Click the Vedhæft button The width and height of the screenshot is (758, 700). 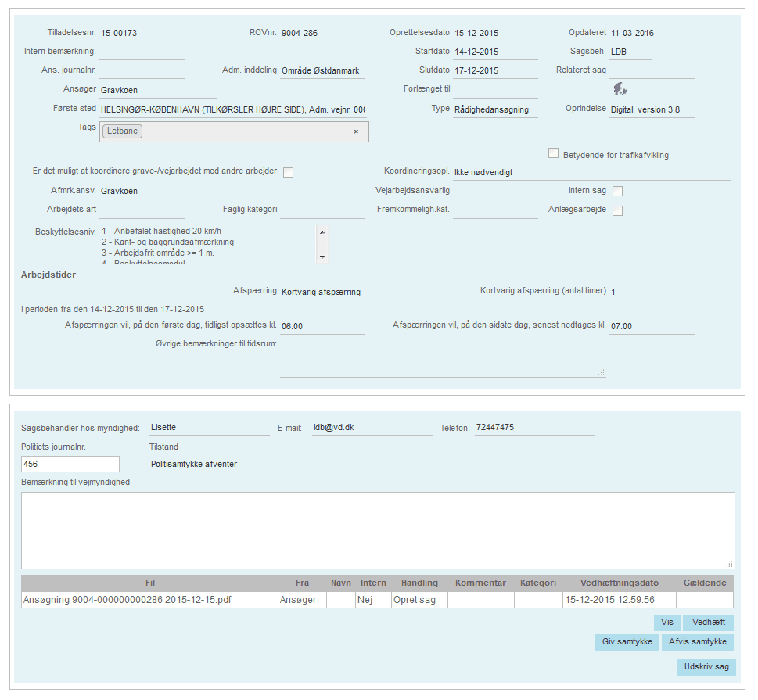coord(708,623)
